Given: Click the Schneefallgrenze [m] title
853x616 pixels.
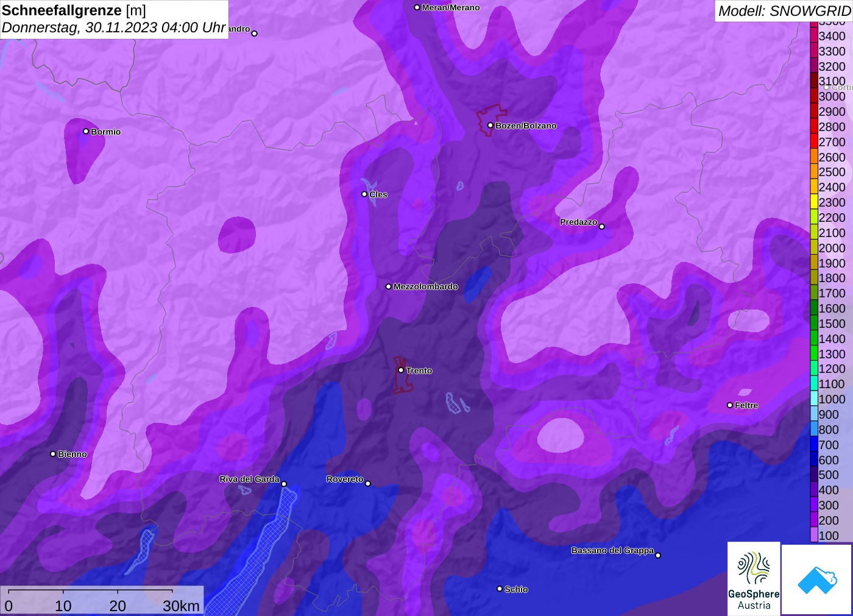Looking at the screenshot, I should [74, 10].
